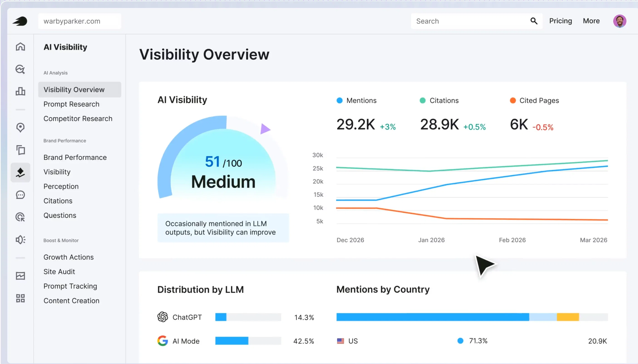
Task: Go to Competitor Research page
Action: [78, 119]
